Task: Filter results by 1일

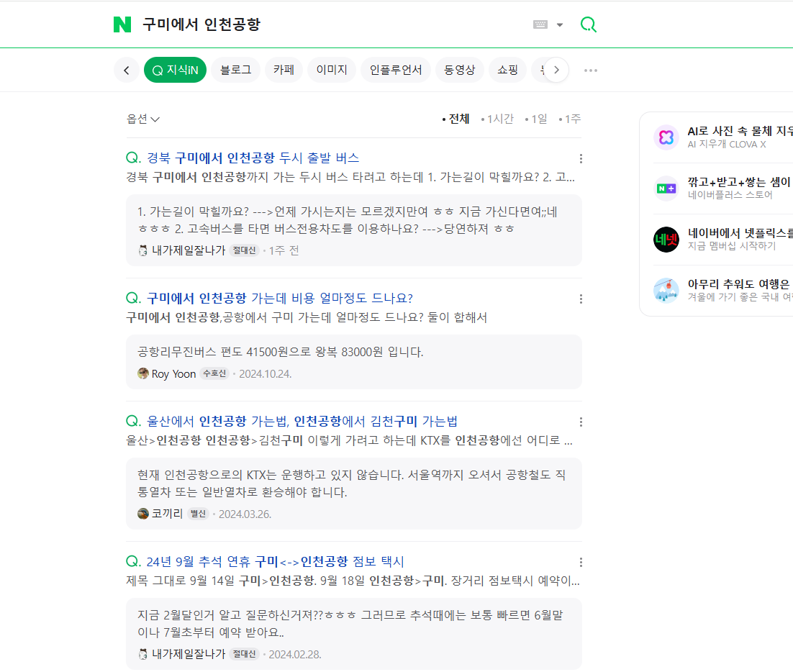Action: [536, 119]
